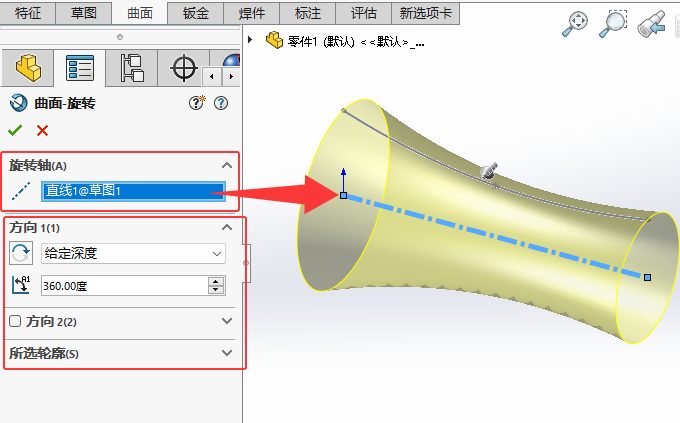This screenshot has width=680, height=423.
Task: Collapse the 方向 1(1) section
Action: point(227,227)
